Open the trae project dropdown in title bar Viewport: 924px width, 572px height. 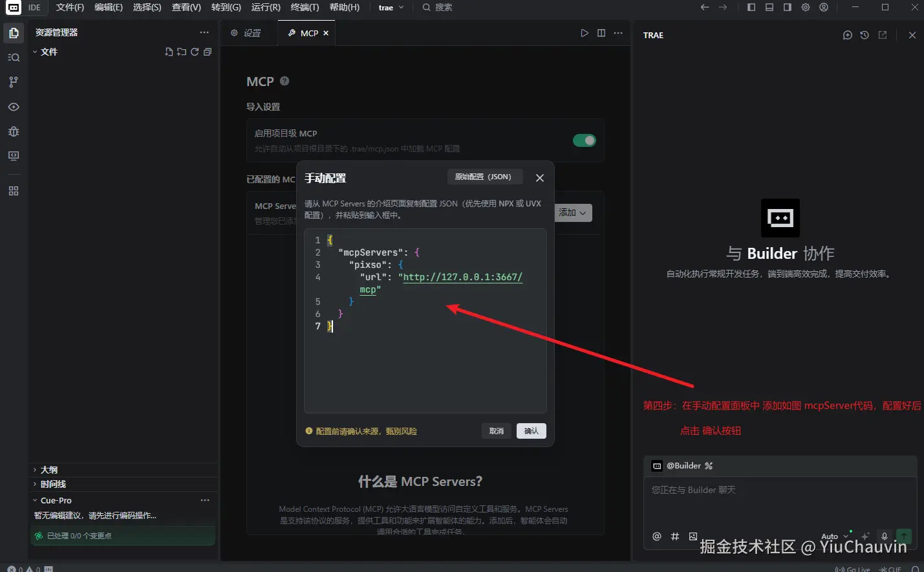pyautogui.click(x=391, y=7)
